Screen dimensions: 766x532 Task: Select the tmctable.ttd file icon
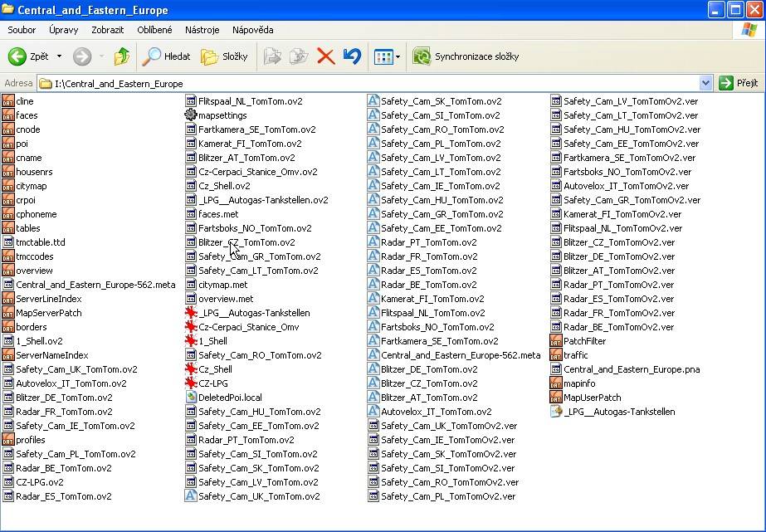click(8, 242)
